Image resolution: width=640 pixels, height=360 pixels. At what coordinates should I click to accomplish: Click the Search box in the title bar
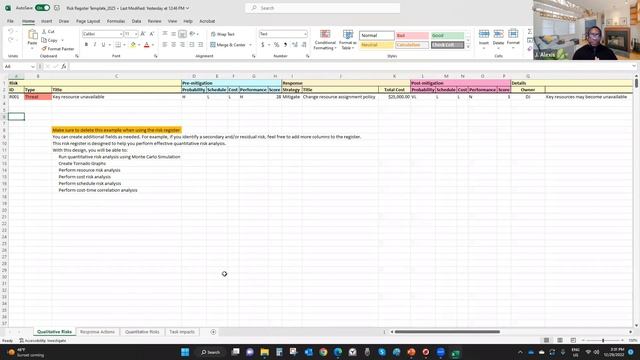pos(322,8)
